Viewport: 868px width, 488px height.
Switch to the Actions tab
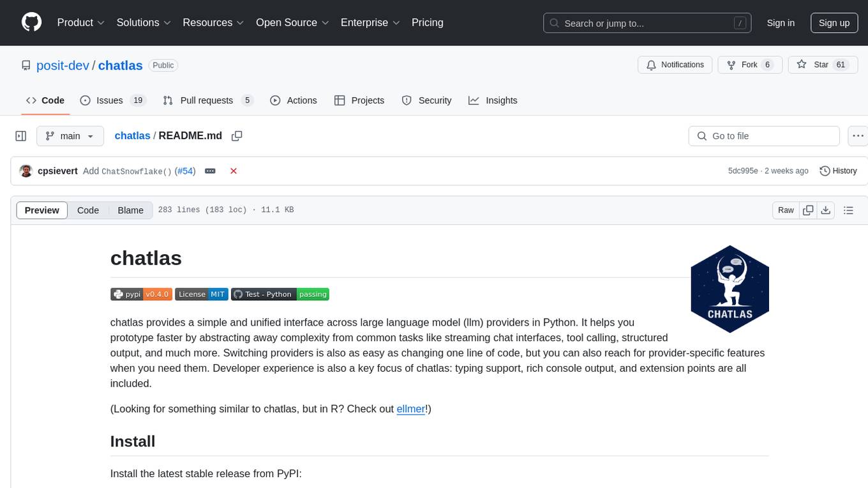coord(294,100)
